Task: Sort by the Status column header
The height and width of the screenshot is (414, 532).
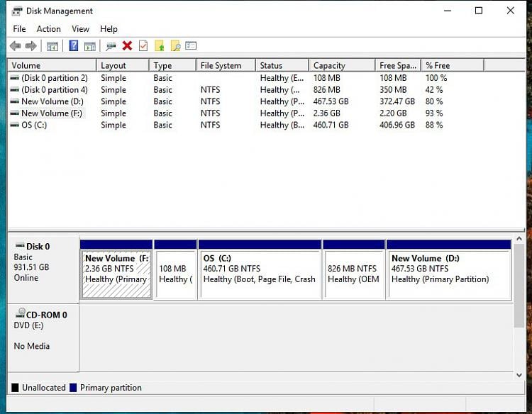Action: (x=282, y=65)
